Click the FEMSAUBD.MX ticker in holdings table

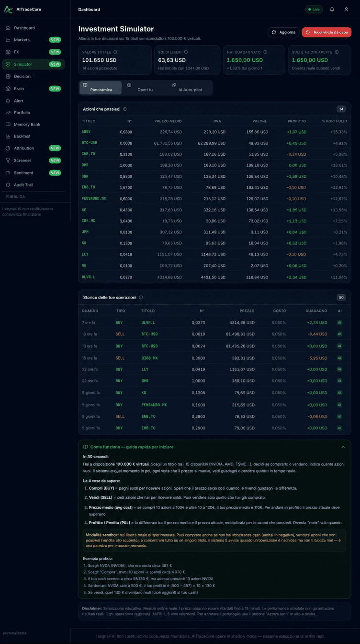pyautogui.click(x=94, y=198)
